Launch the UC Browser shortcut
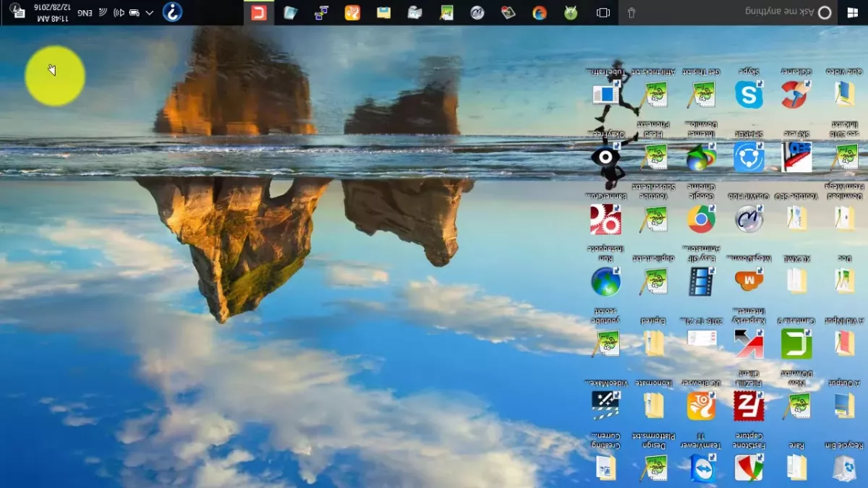Screen dimensions: 868x488 point(701,406)
